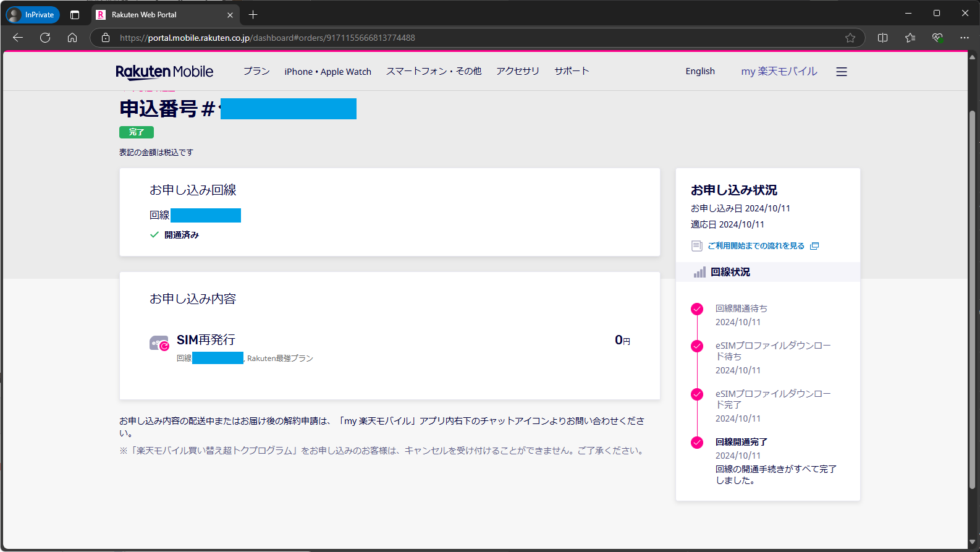Open the アクセサリ menu

tap(518, 71)
